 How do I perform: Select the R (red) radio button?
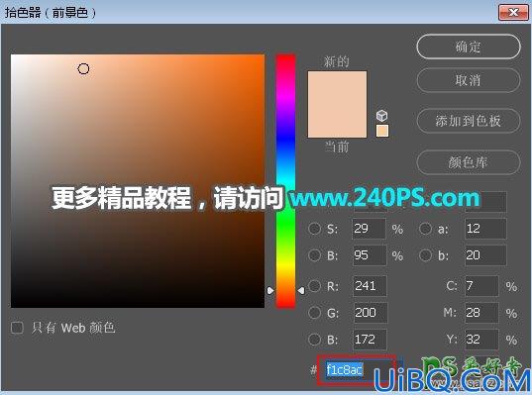coord(314,286)
